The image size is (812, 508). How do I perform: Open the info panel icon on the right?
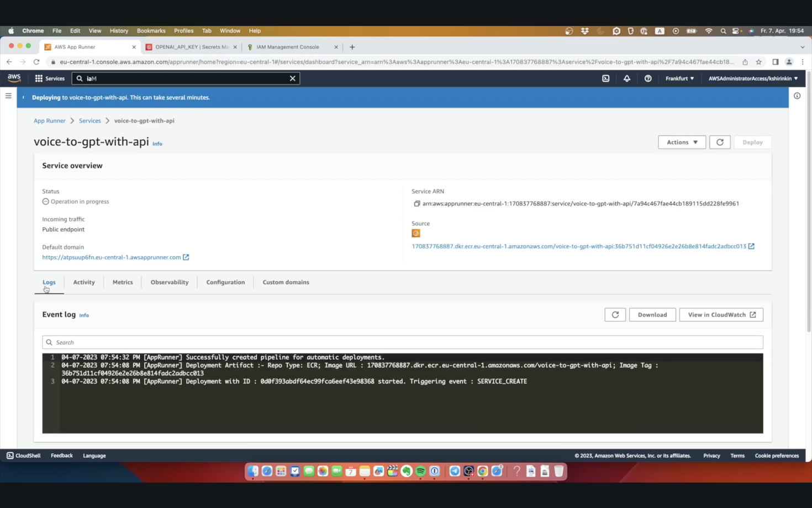[797, 96]
